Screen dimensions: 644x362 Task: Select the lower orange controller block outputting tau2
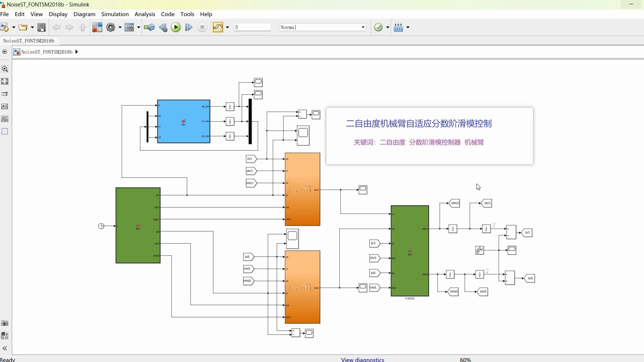[302, 287]
